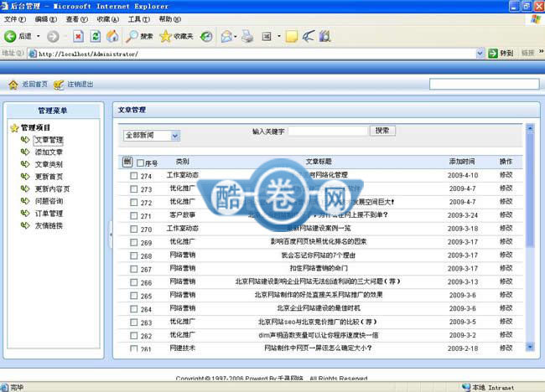Check the checkbox for row 266
The image size is (545, 392).
click(x=134, y=282)
